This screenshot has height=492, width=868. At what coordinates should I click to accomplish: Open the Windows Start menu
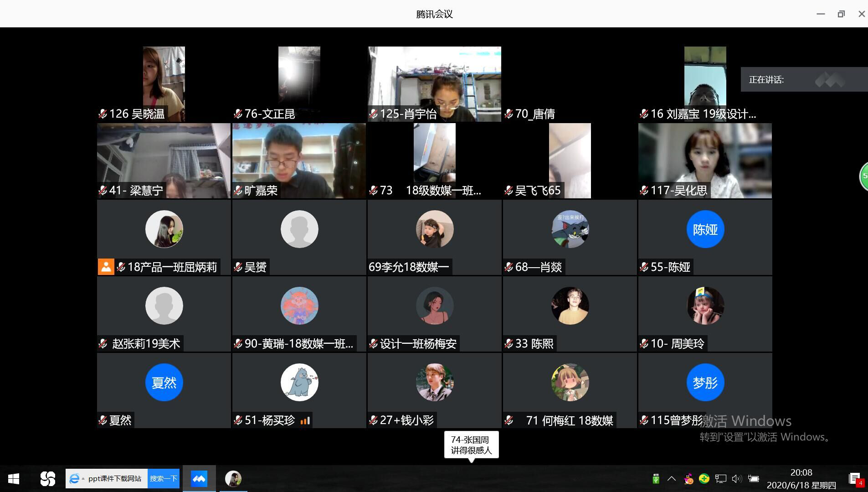pos(14,479)
